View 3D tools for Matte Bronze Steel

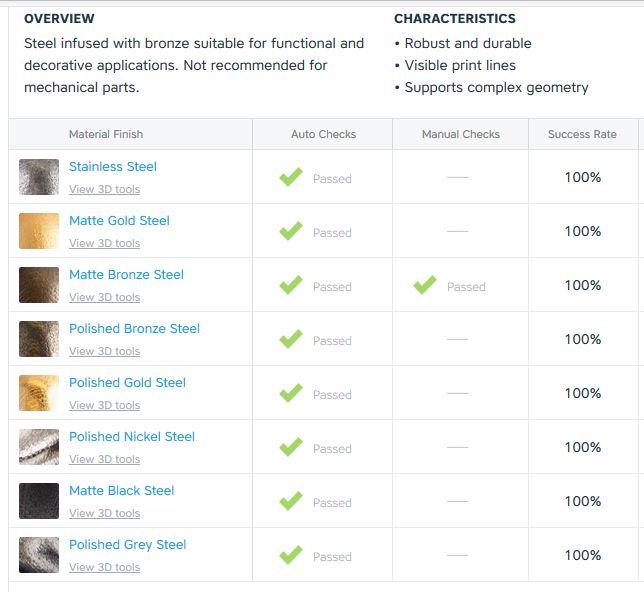click(x=104, y=297)
